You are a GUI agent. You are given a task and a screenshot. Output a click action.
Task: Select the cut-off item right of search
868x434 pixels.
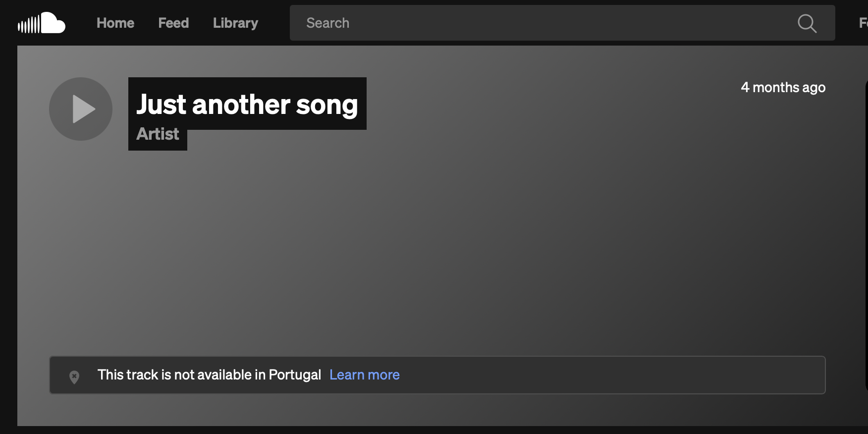point(863,23)
